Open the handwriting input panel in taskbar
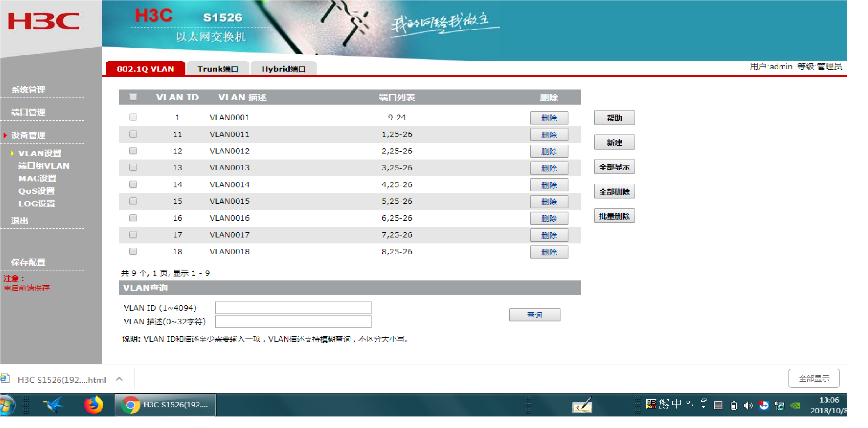The image size is (868, 428). pos(582,405)
